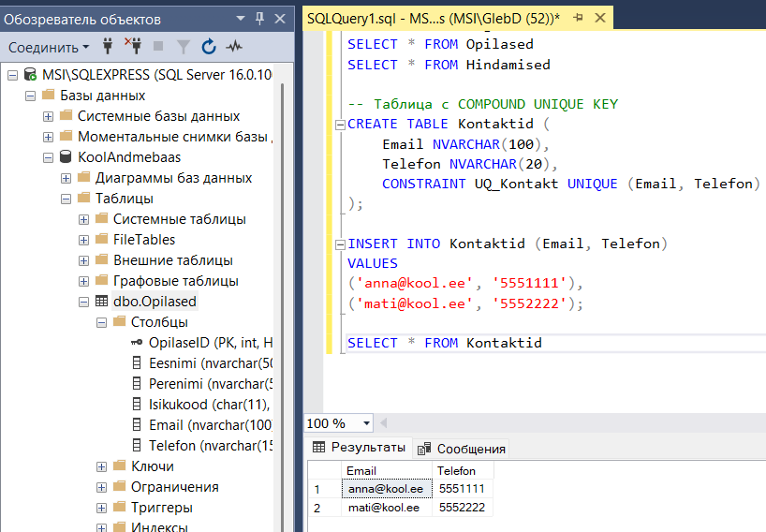This screenshot has height=532, width=766.
Task: Select the Isikukood column in the tree
Action: click(209, 405)
